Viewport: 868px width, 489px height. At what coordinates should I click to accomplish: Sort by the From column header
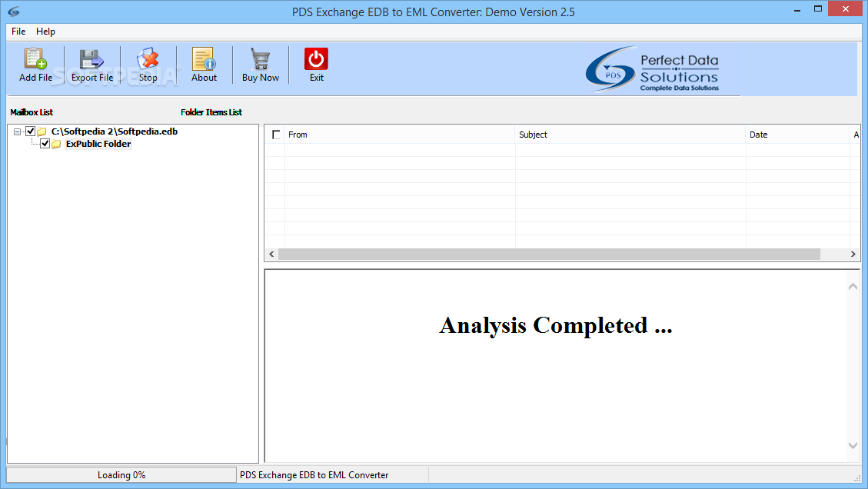(399, 135)
